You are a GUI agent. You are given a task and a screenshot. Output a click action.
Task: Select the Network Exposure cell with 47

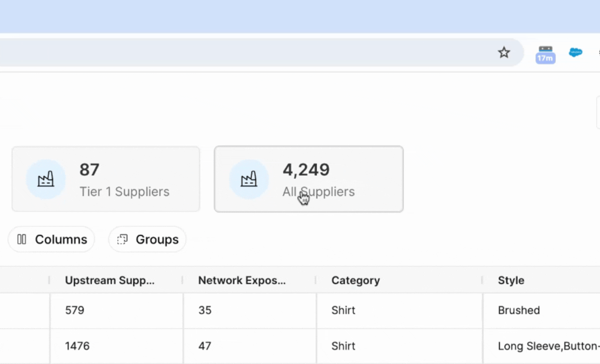point(205,346)
